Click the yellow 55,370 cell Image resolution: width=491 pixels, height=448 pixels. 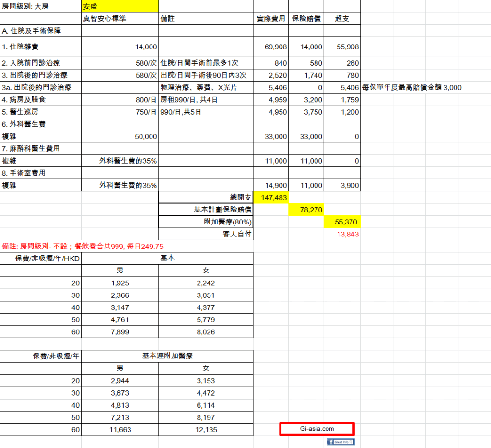342,222
